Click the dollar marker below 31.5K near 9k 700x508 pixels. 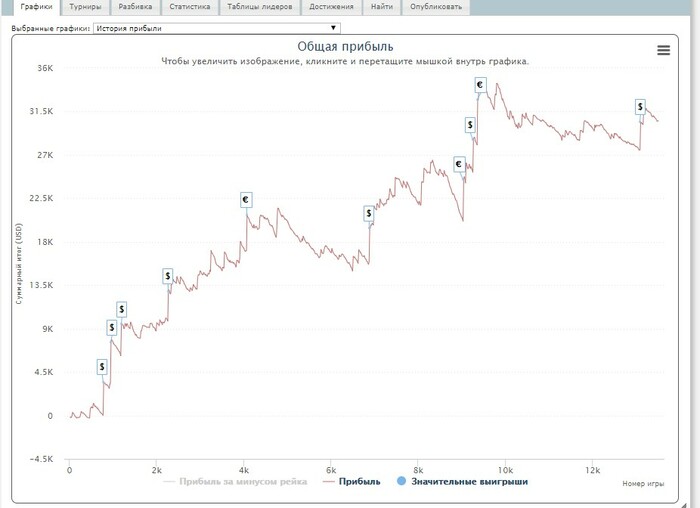[x=470, y=125]
